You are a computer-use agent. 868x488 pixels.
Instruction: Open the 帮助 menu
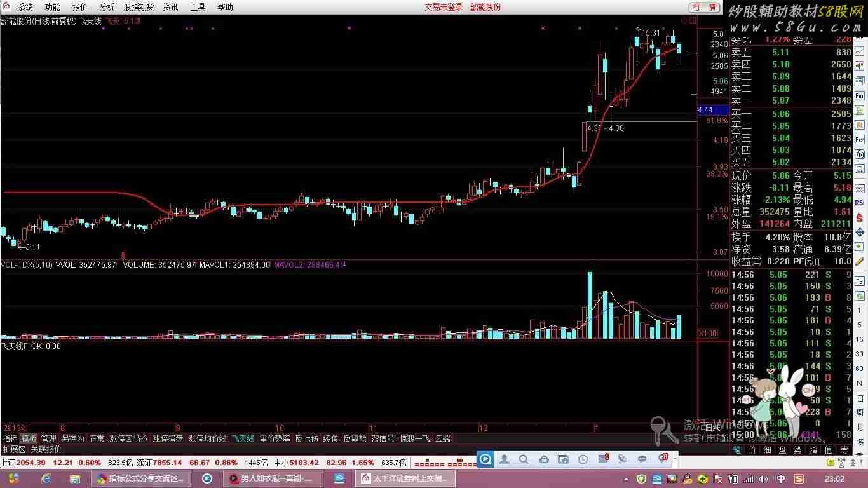coord(225,7)
